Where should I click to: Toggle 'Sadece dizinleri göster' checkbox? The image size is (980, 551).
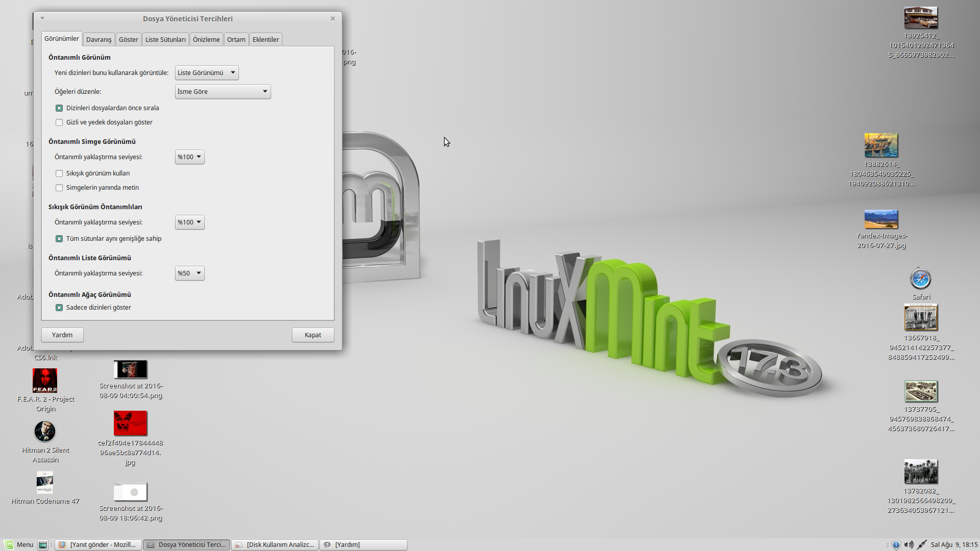point(59,308)
